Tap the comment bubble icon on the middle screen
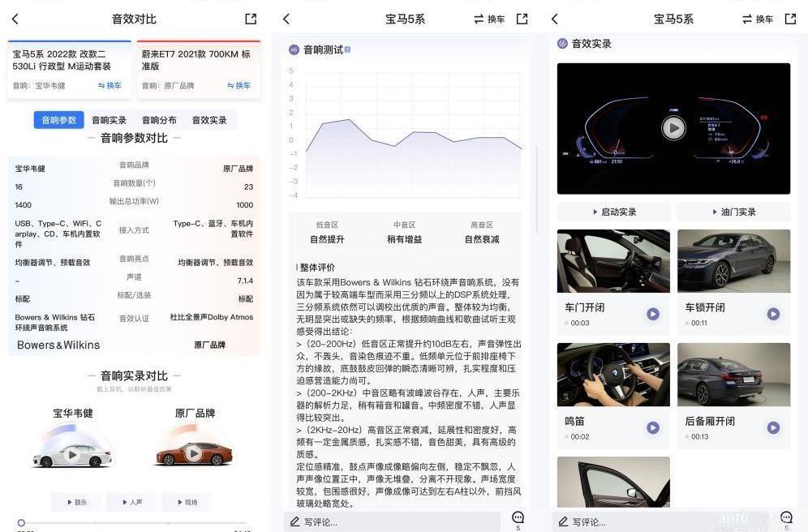808x532 pixels. point(518,517)
